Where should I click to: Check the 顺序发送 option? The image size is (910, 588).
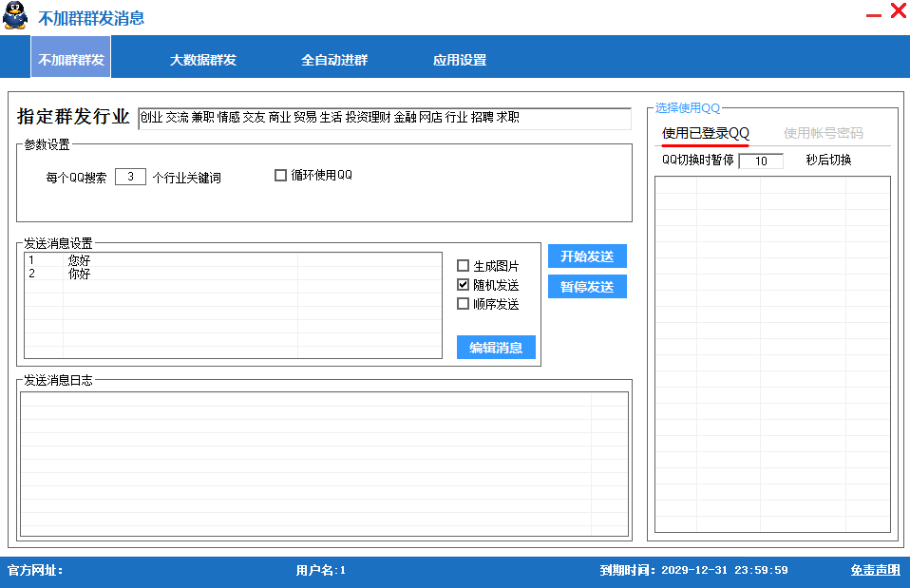click(x=464, y=304)
